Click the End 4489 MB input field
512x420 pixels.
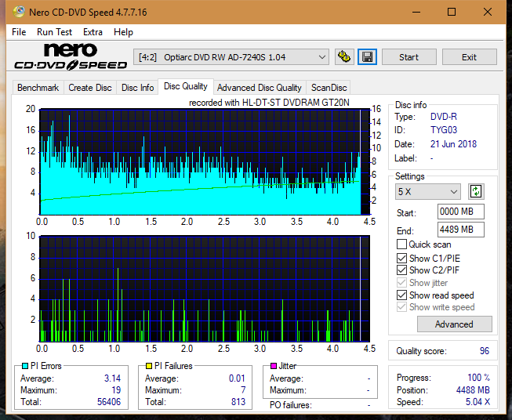click(x=461, y=230)
